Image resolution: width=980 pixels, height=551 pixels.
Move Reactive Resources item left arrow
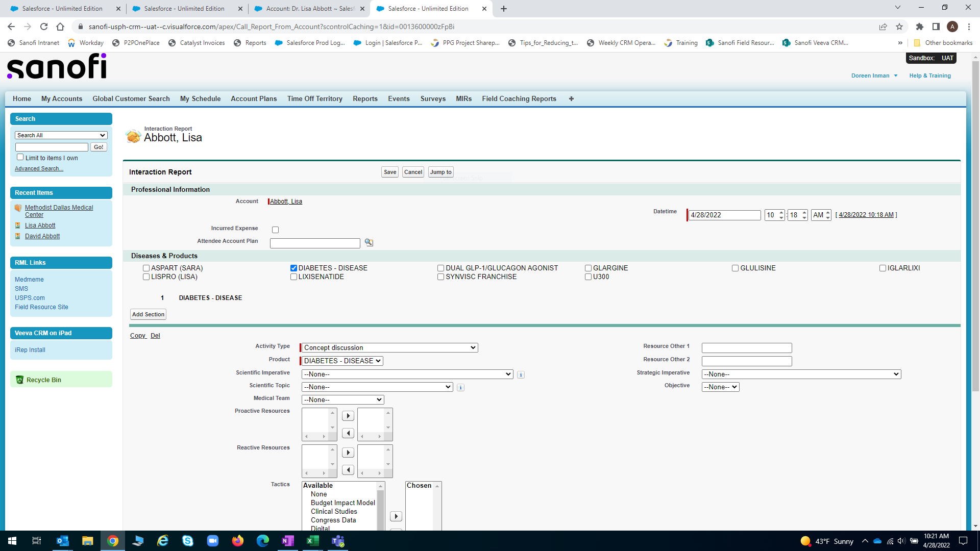point(348,470)
